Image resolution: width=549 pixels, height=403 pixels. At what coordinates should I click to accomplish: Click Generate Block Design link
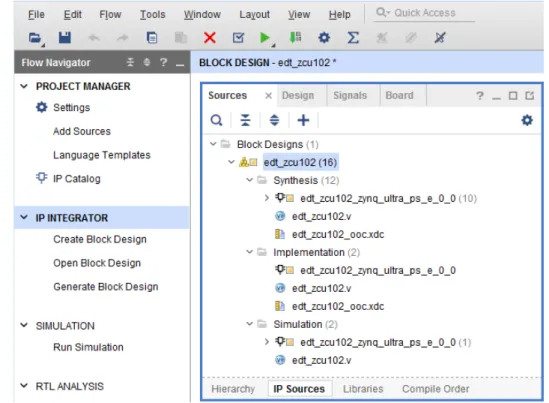[x=106, y=287]
